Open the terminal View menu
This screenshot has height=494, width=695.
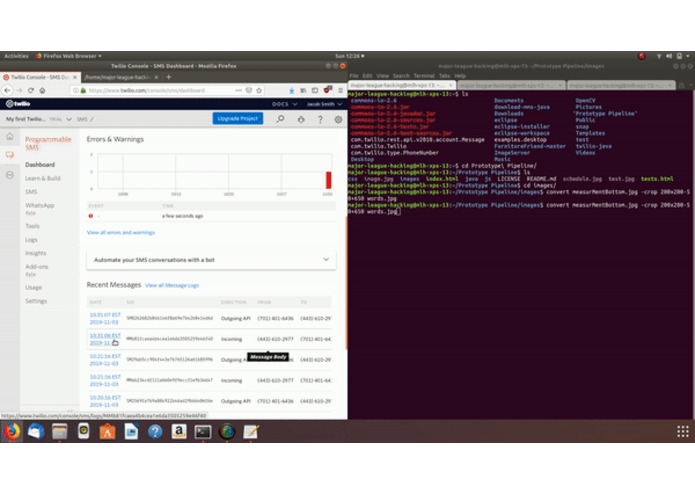pos(383,76)
